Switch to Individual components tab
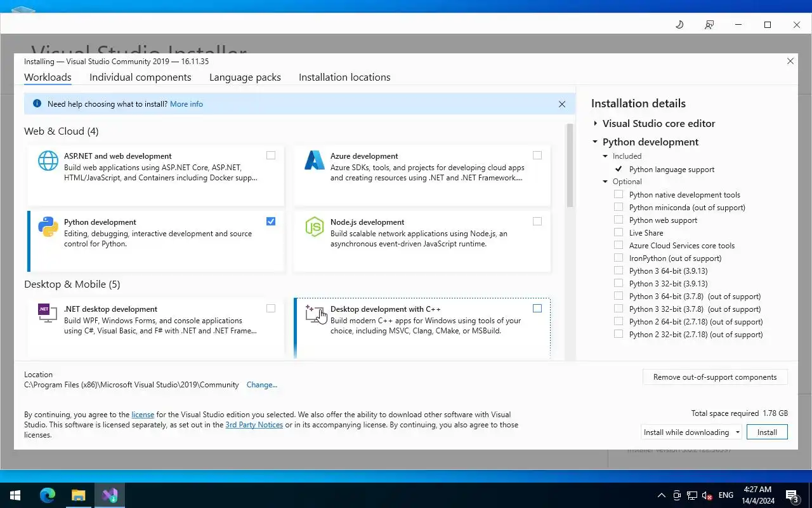The height and width of the screenshot is (508, 812). 140,77
